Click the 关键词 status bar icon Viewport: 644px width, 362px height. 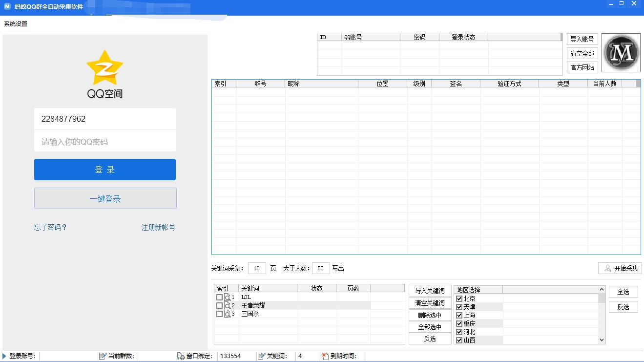tap(261, 356)
